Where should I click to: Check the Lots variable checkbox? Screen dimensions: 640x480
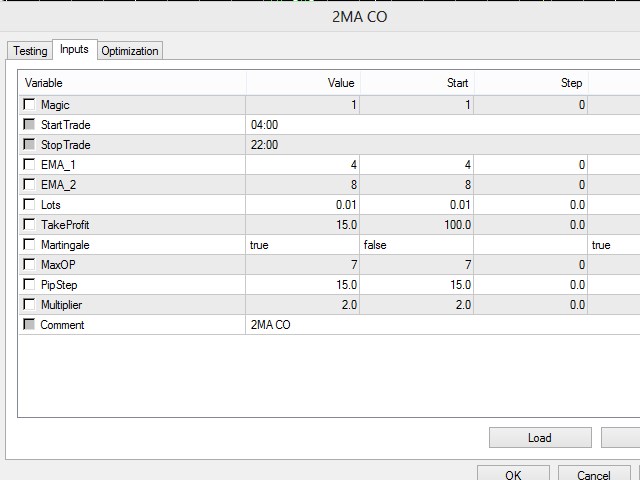(x=29, y=204)
